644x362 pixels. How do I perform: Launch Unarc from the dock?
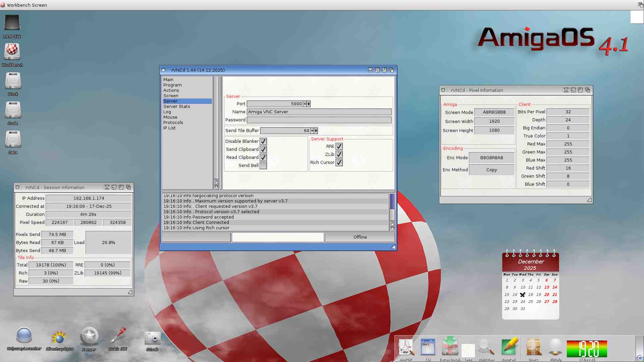pos(533,347)
